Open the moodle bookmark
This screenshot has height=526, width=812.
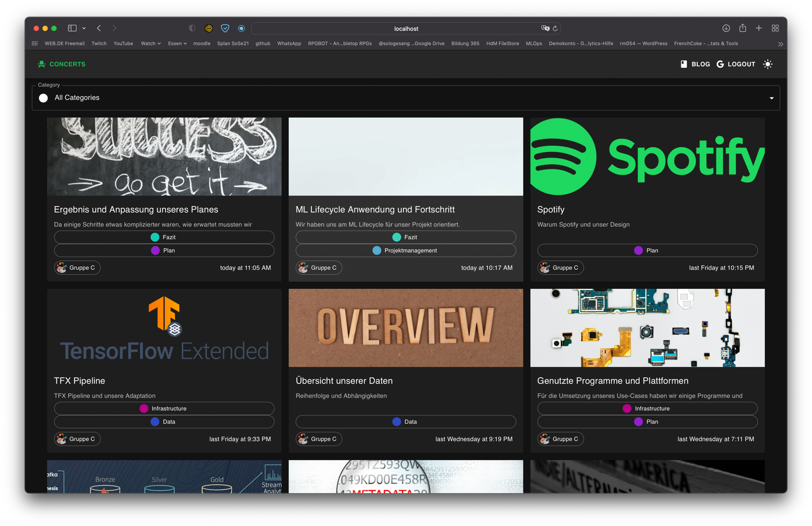click(x=202, y=43)
